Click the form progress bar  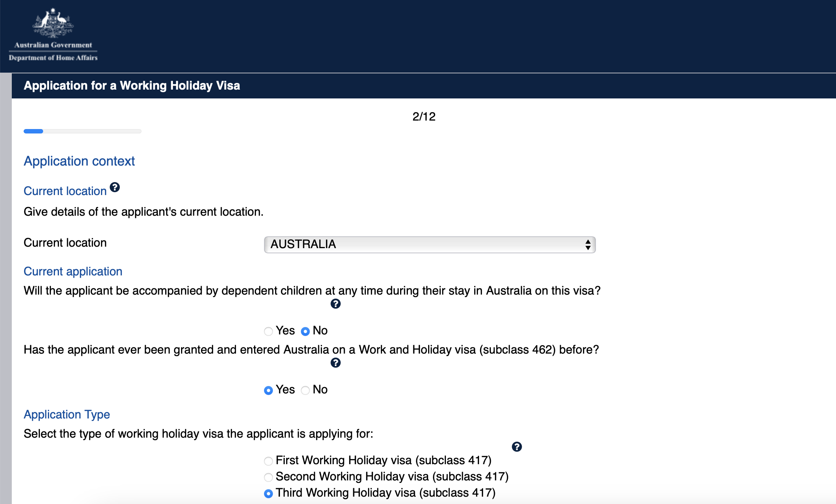[83, 131]
